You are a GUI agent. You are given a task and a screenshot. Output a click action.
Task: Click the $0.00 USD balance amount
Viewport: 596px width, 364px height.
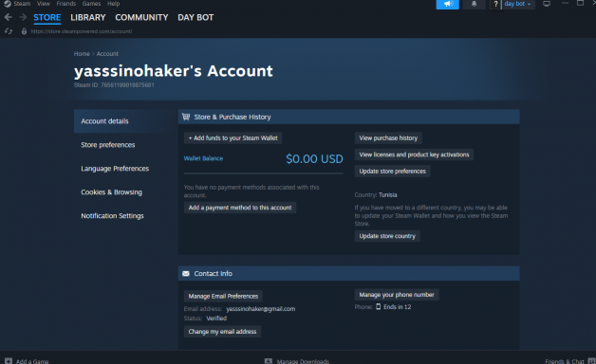tap(314, 158)
